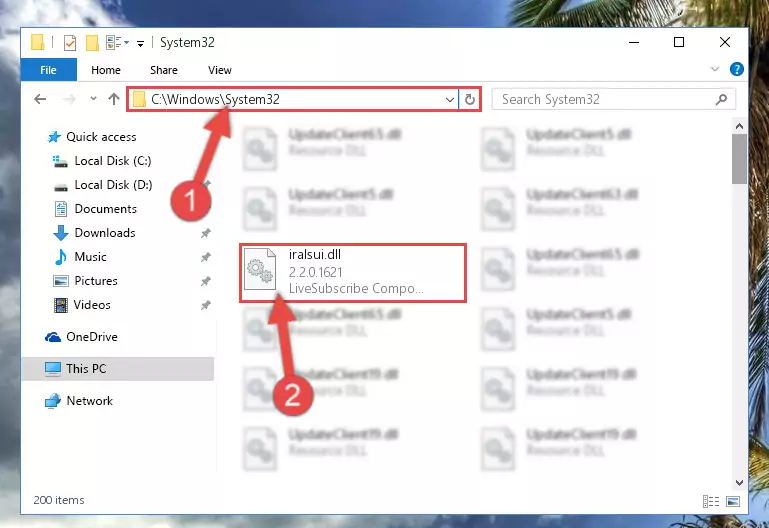The width and height of the screenshot is (769, 528).
Task: Open recent locations dropdown arrow
Action: (93, 99)
